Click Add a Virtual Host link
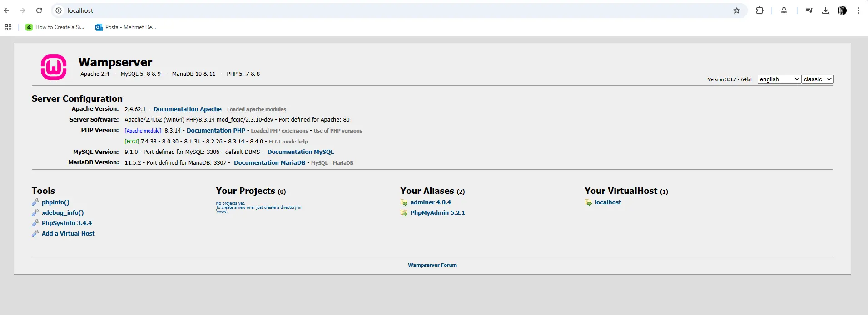868x315 pixels. tap(68, 234)
